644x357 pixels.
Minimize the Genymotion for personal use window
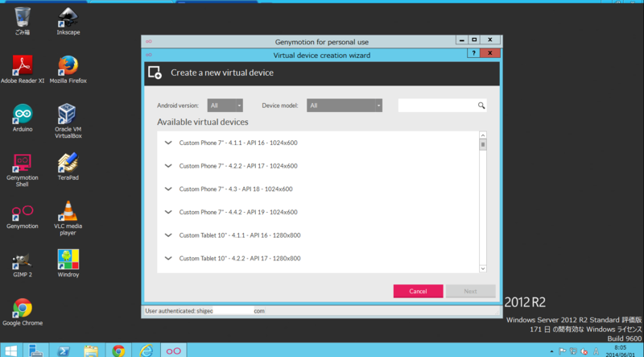(461, 40)
